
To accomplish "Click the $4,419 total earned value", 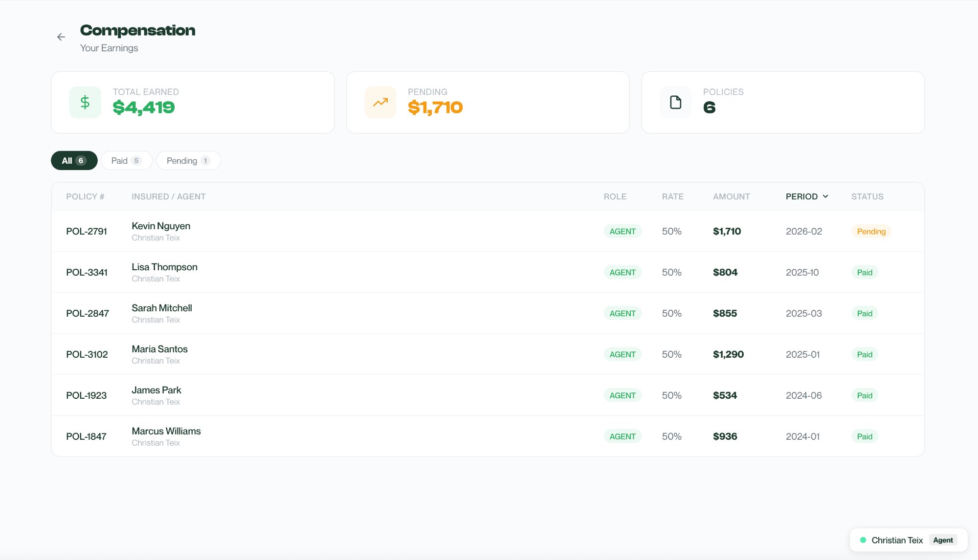I will 144,108.
